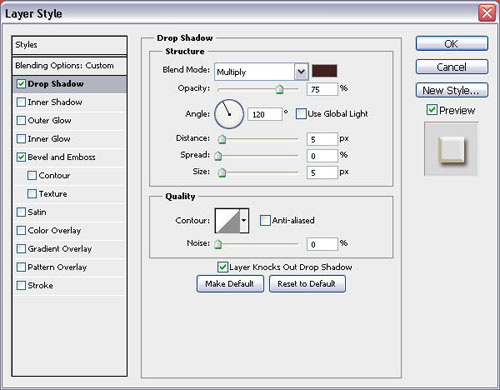This screenshot has width=500, height=390.
Task: Click the OK button
Action: coord(452,44)
